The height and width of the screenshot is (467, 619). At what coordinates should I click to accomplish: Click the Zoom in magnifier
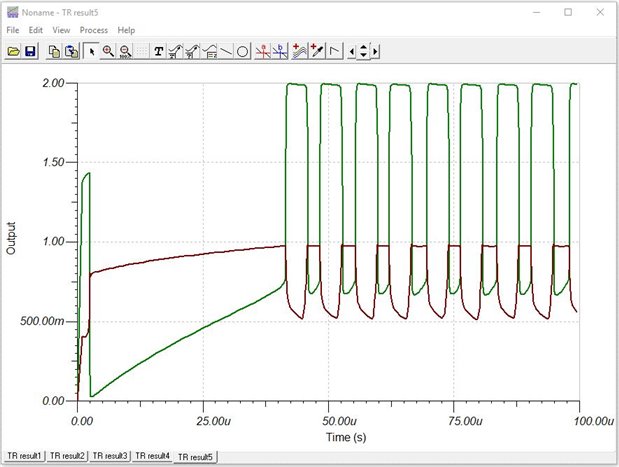(108, 51)
